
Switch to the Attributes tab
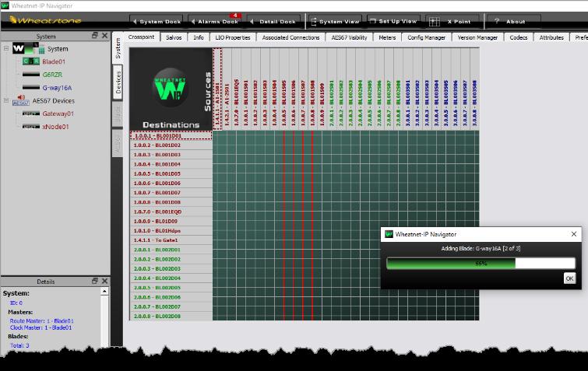551,37
